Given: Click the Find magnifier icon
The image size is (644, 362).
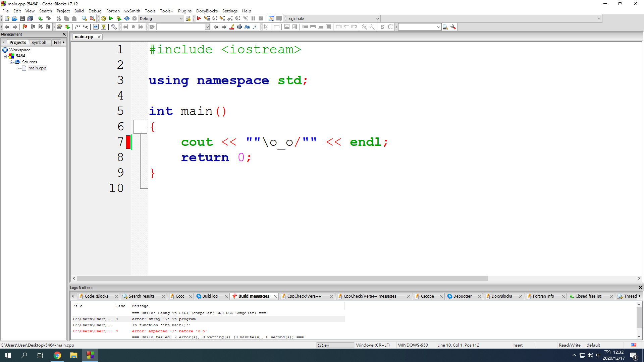Looking at the screenshot, I should coord(84,19).
